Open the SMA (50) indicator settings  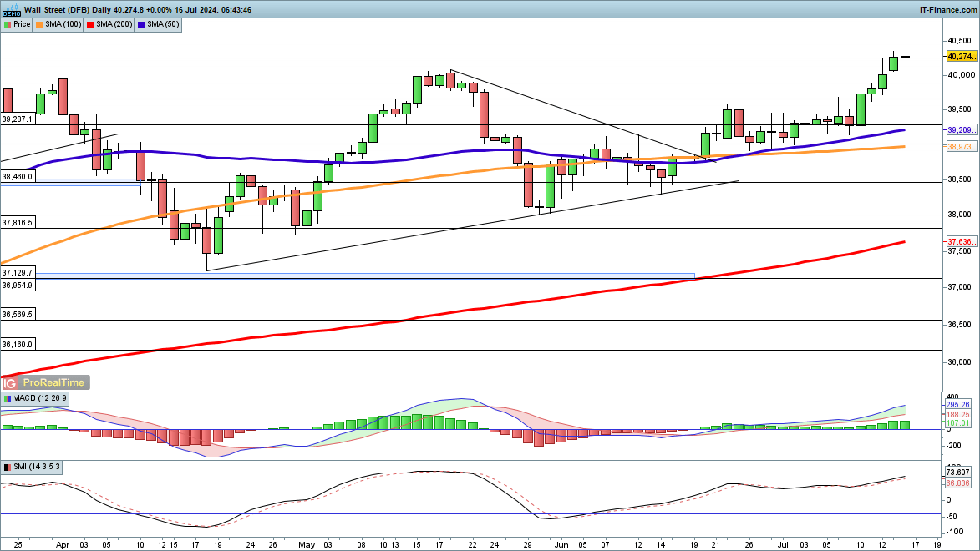pos(160,24)
